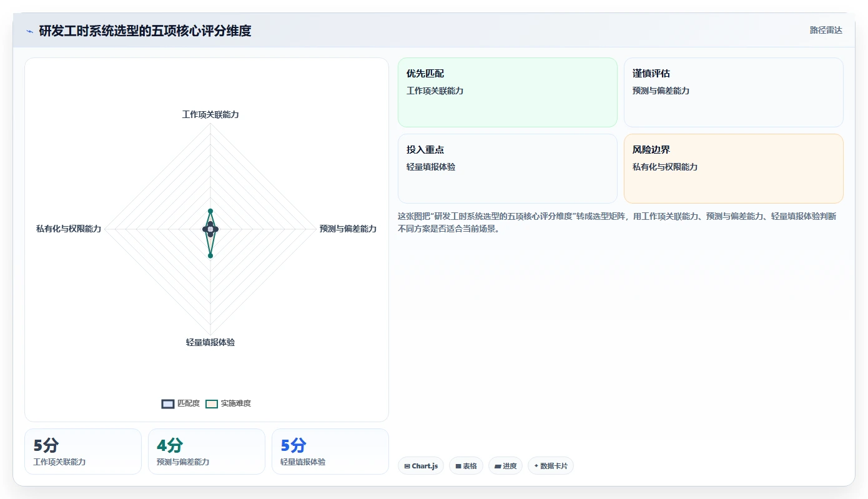The height and width of the screenshot is (499, 868).
Task: Click the 进度 tag icon
Action: click(x=497, y=467)
